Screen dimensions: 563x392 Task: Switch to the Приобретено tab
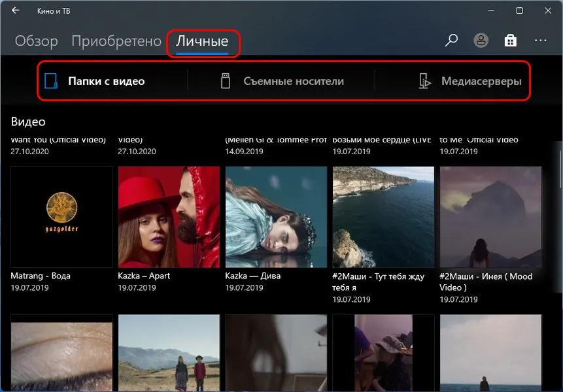(x=116, y=41)
